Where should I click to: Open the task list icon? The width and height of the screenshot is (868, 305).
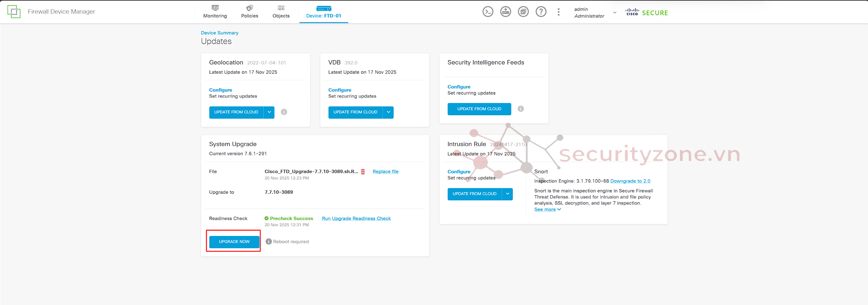click(x=523, y=12)
